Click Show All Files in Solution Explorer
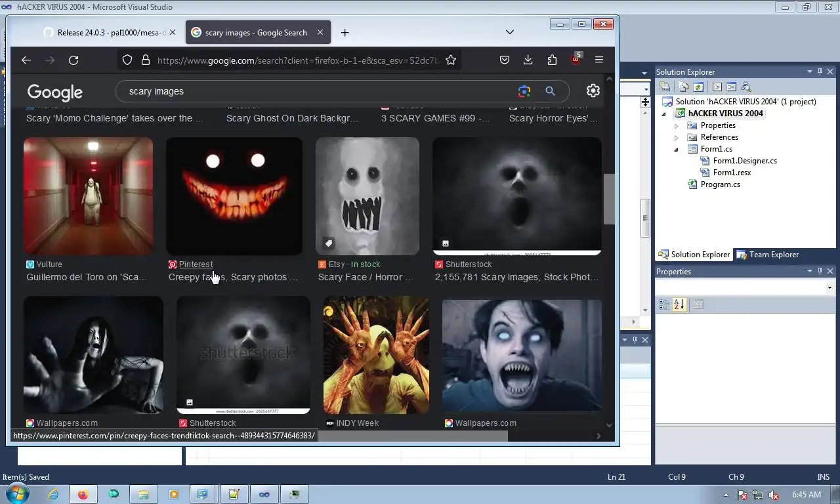Image resolution: width=840 pixels, height=504 pixels. coord(684,87)
